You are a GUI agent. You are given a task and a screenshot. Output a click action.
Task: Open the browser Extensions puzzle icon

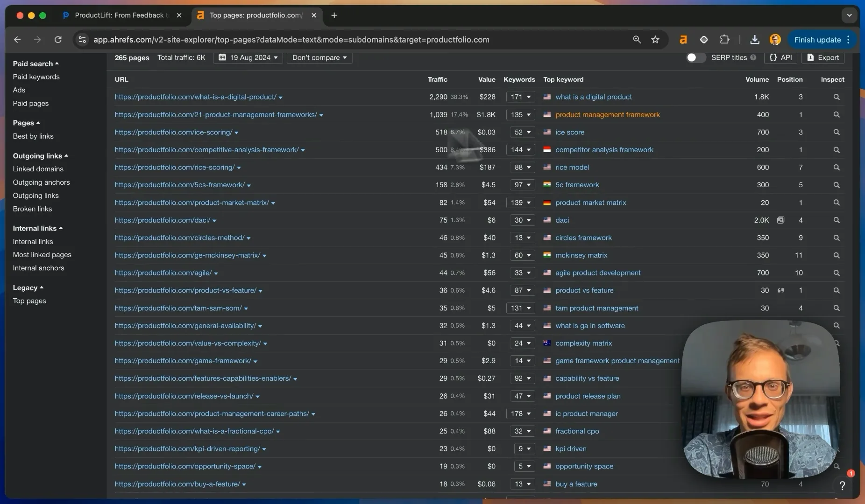[x=724, y=40]
